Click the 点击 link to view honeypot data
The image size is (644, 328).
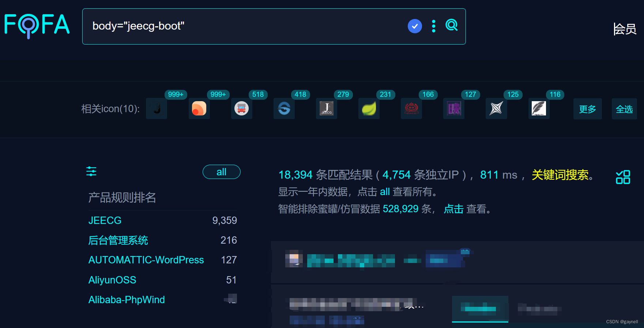pyautogui.click(x=453, y=209)
